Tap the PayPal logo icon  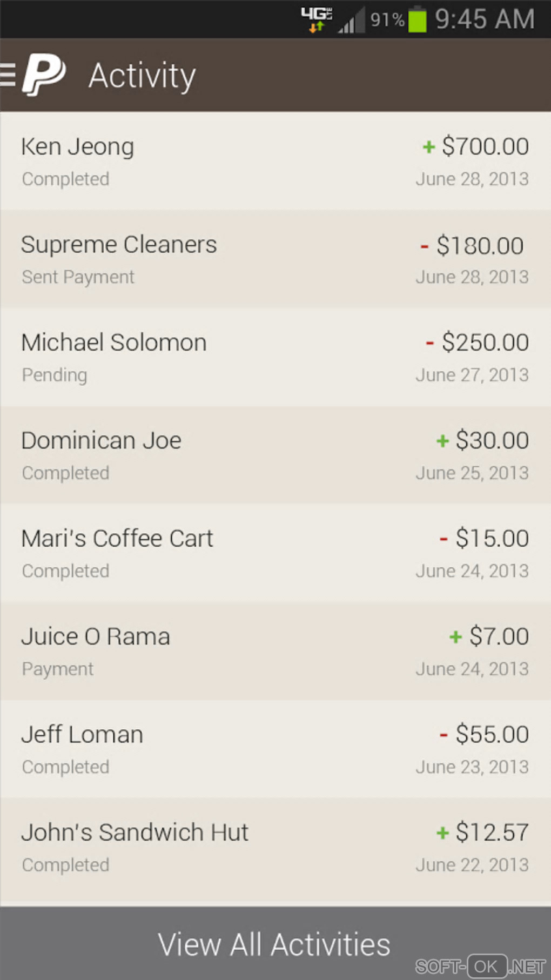44,75
